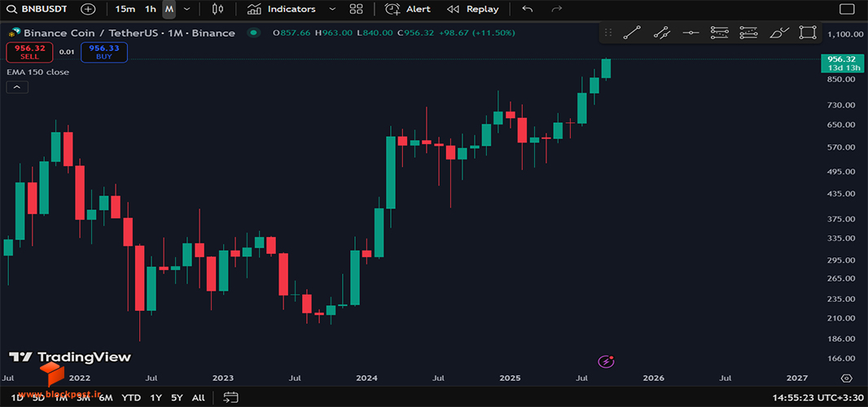Click the BNBUSDT symbol search field
Screen dimensions: 868x407
[x=37, y=9]
